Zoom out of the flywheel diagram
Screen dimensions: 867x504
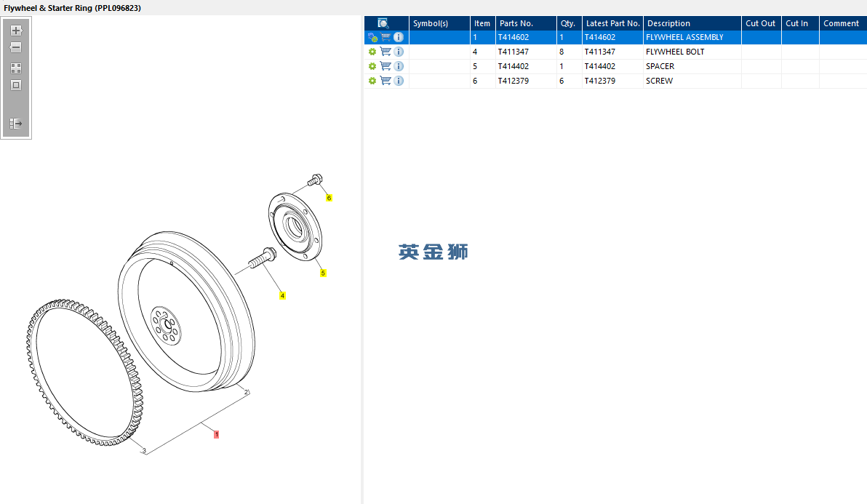tap(16, 47)
